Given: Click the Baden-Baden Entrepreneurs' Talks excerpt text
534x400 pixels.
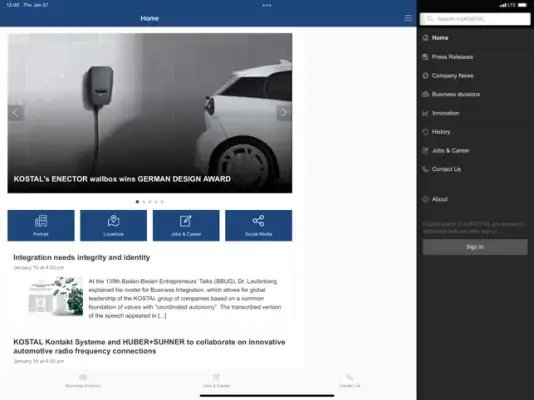Looking at the screenshot, I should (x=185, y=298).
